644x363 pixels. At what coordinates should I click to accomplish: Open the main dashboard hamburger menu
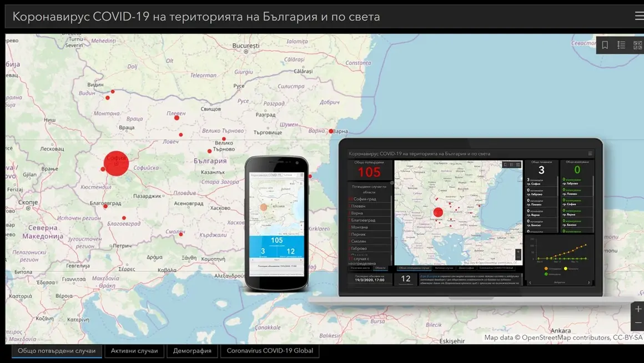(x=639, y=16)
